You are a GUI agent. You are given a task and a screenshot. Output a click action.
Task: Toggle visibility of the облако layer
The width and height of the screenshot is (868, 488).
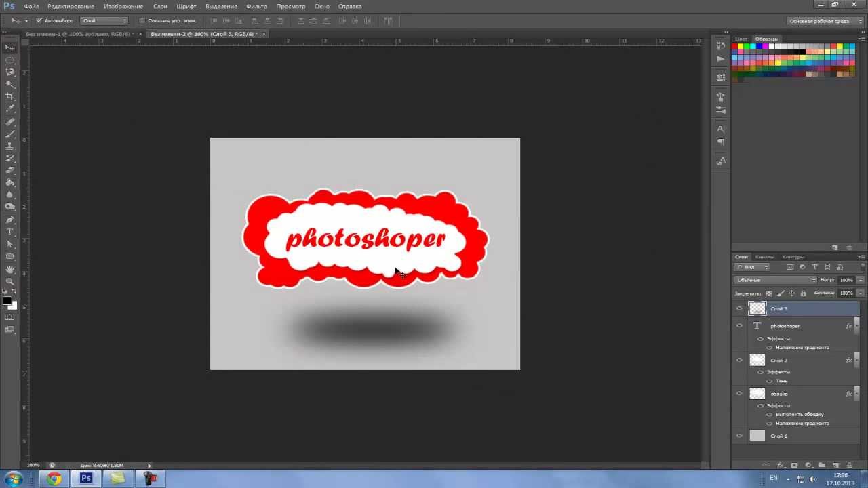click(x=739, y=394)
